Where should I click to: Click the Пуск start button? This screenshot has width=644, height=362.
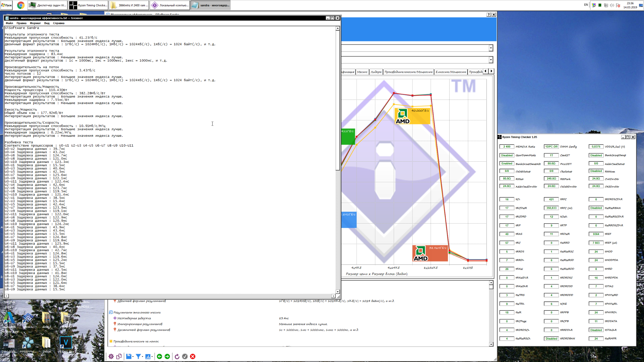[x=6, y=5]
